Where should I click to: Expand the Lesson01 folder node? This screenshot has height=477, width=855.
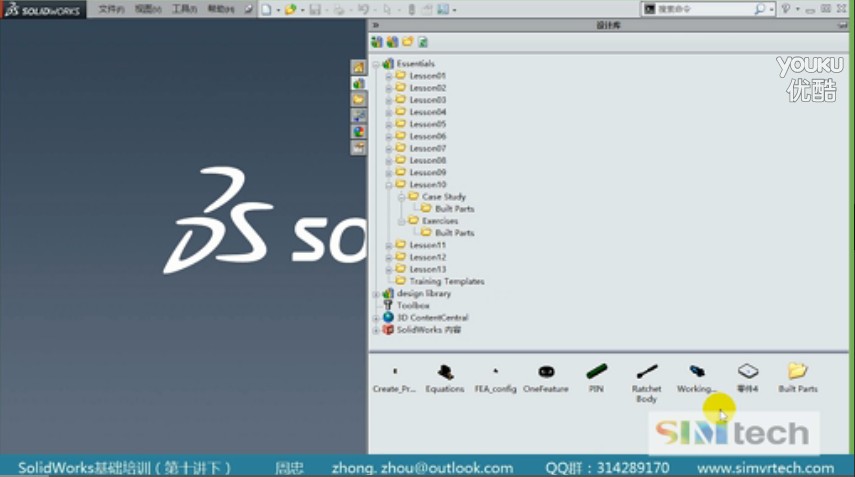coord(389,76)
